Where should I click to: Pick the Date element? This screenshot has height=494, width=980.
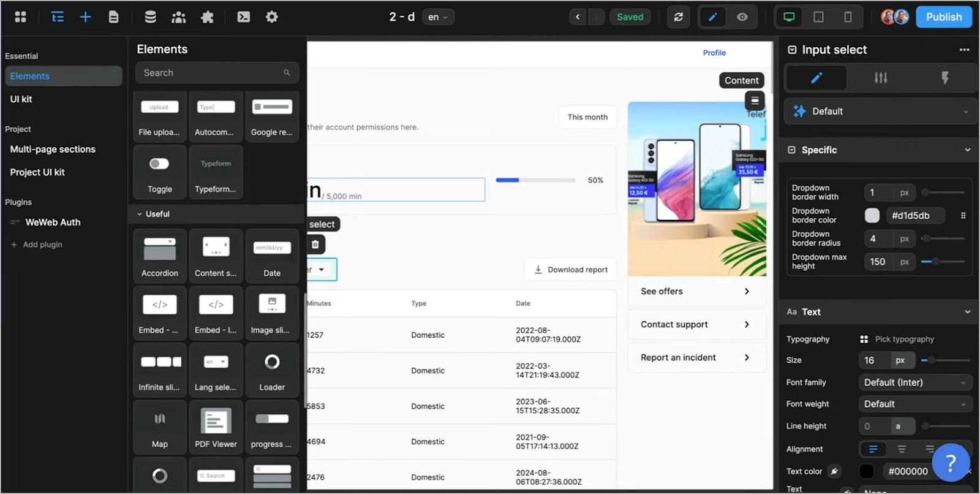coord(272,256)
